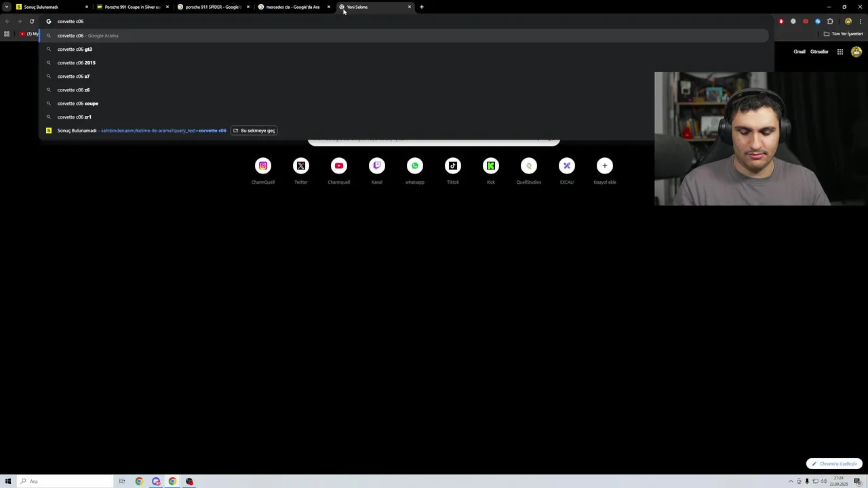Open the YouTube bookmark in bookmarks bar

(29, 34)
